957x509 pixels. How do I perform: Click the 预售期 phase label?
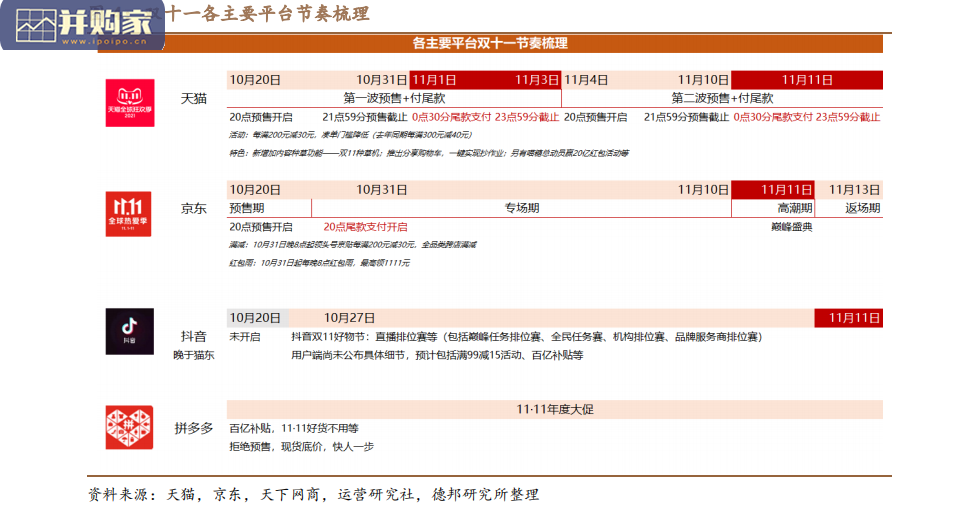coord(247,208)
